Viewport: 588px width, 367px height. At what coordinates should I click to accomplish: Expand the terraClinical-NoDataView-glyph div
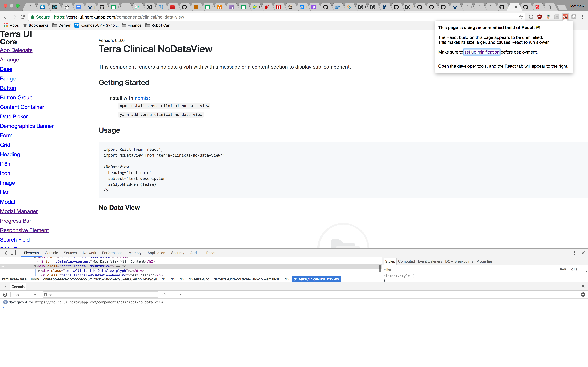[39, 271]
